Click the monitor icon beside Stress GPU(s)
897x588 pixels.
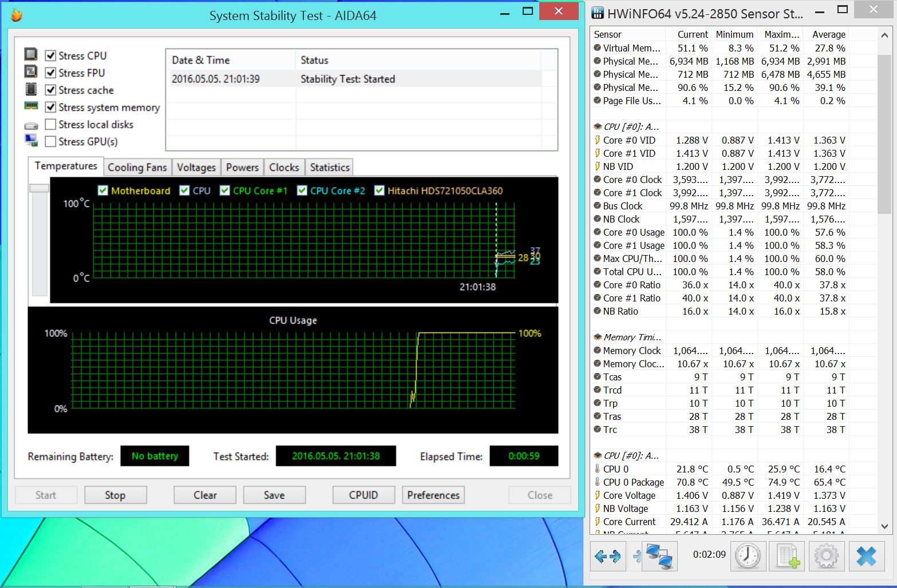pyautogui.click(x=31, y=140)
